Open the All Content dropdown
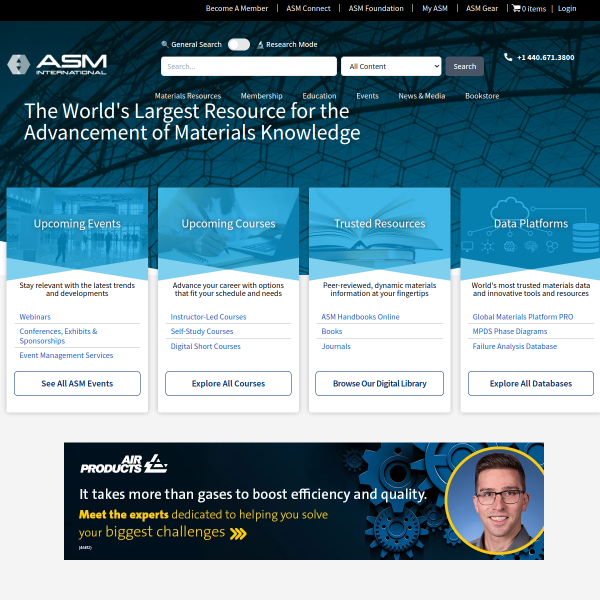600x600 pixels. pos(391,66)
